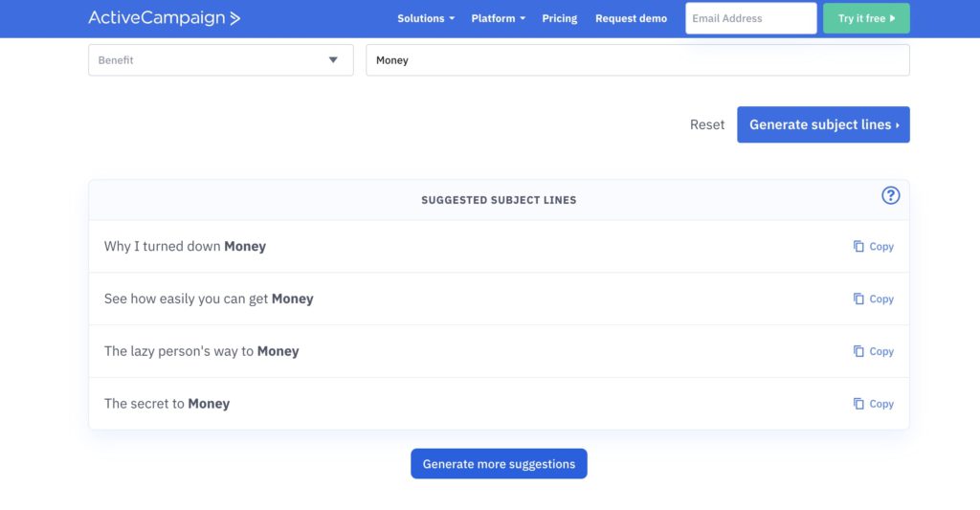Viewport: 980px width, 510px height.
Task: Click the Generate subject lines button
Action: coord(823,124)
